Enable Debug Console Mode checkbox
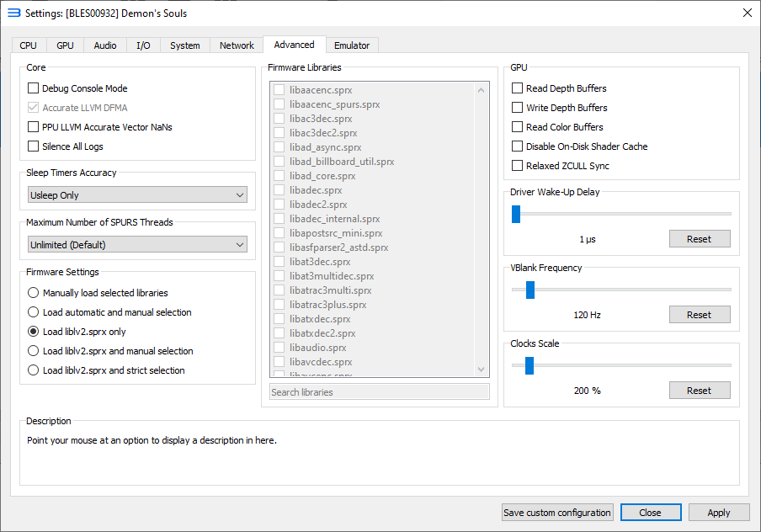 click(34, 88)
